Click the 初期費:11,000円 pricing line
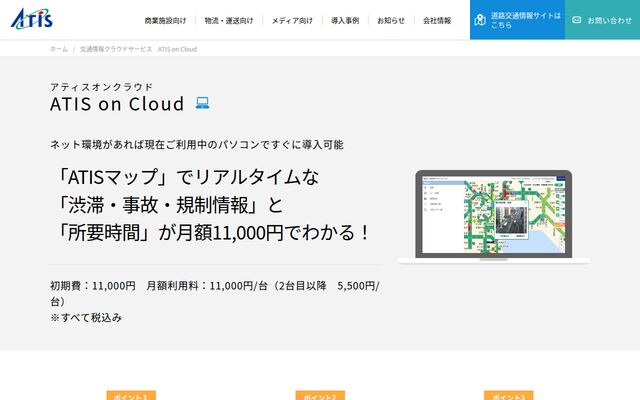This screenshot has height=400, width=640. (x=215, y=293)
